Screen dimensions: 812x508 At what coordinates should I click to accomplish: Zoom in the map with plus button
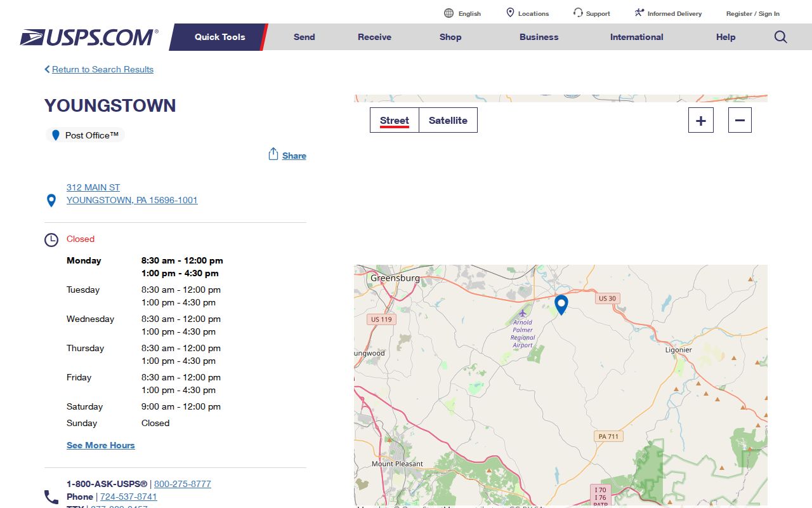[x=701, y=120]
